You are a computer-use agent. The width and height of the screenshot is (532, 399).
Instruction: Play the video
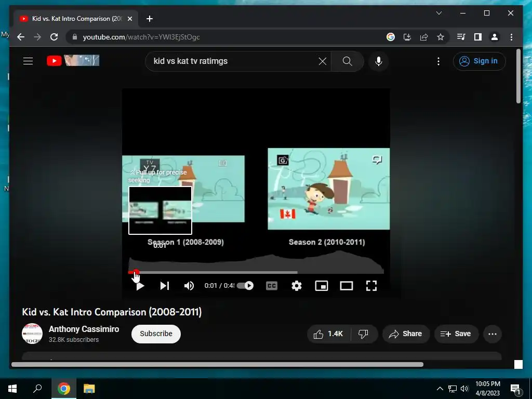(140, 286)
